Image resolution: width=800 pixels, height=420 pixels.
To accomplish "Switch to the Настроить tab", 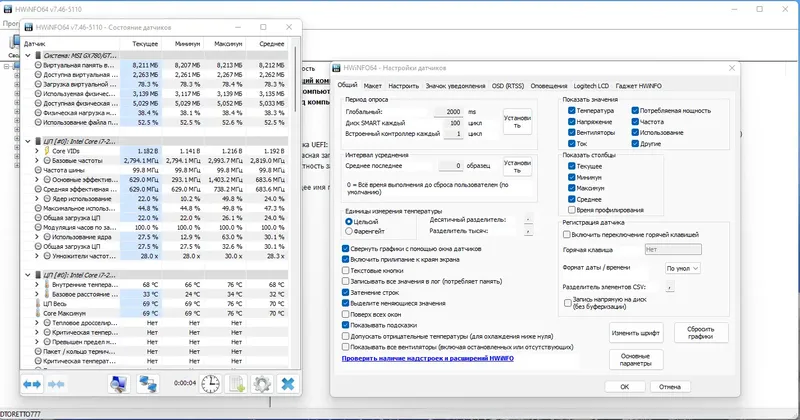I will [404, 86].
